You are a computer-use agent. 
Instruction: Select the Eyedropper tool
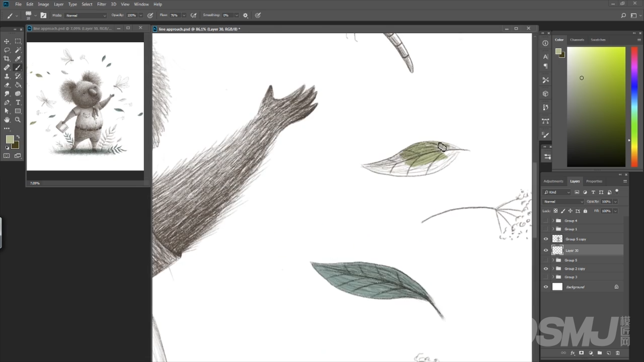(x=18, y=59)
